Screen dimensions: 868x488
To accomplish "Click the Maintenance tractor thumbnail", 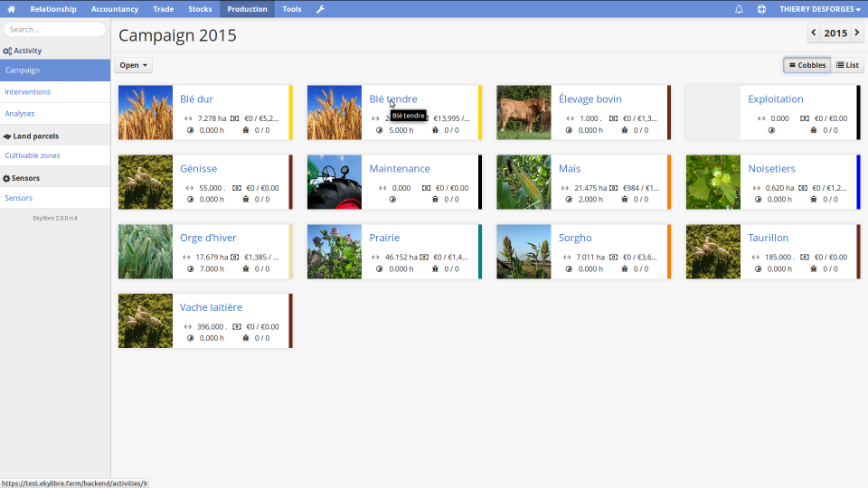I will 335,182.
